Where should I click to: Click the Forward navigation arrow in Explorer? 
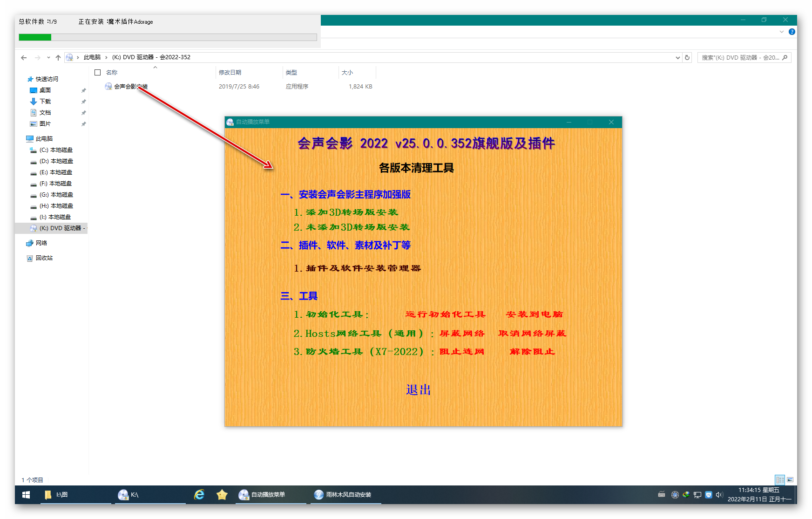37,58
